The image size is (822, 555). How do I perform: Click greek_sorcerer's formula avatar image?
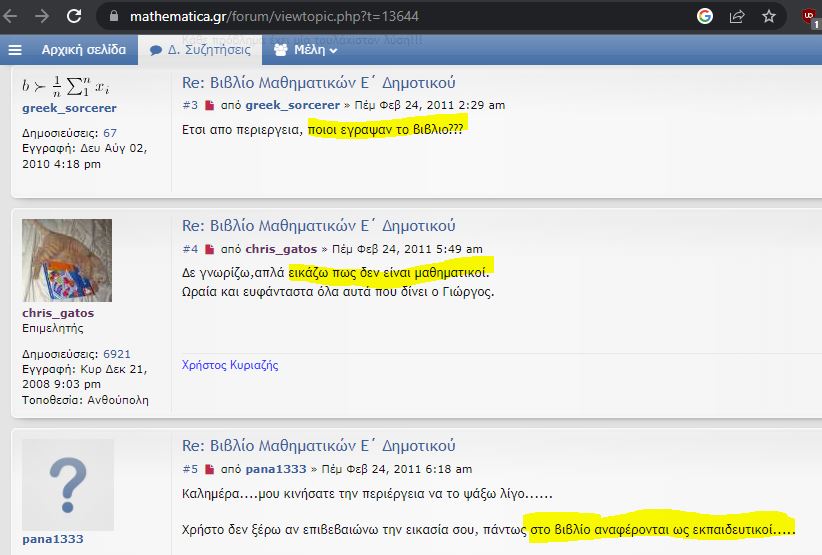pyautogui.click(x=66, y=86)
